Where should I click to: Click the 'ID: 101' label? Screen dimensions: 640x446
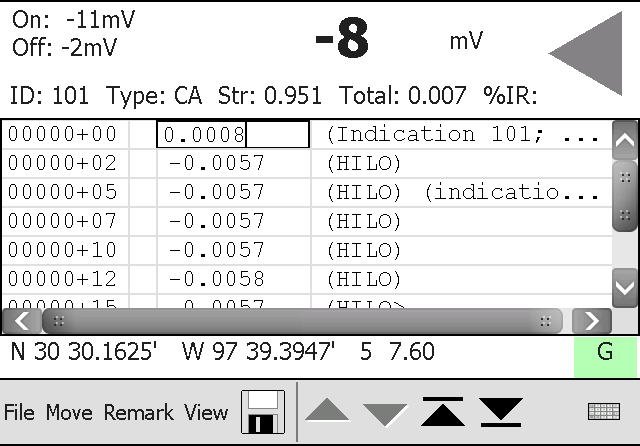(x=49, y=96)
